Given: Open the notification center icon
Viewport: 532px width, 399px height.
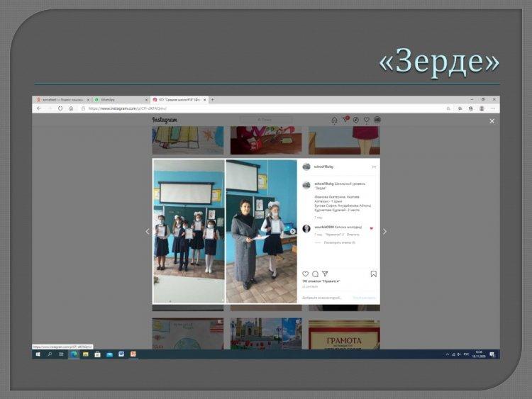Looking at the screenshot, I should 492,354.
